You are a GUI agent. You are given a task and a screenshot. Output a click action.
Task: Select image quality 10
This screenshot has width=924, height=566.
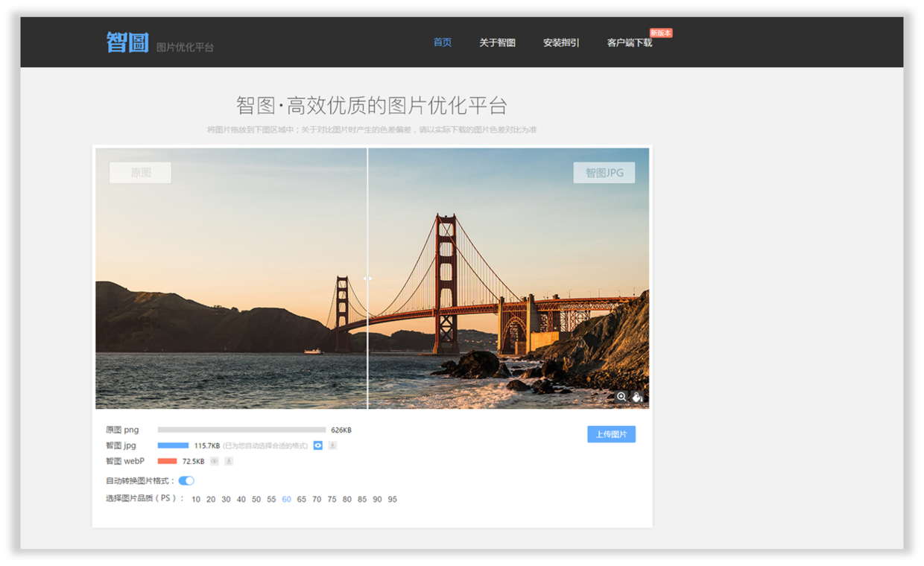[196, 499]
